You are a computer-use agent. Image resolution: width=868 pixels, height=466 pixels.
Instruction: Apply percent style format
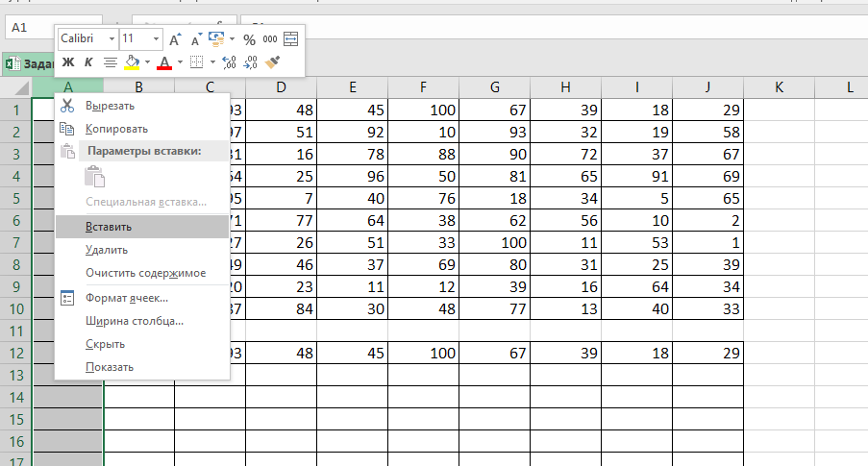click(249, 39)
